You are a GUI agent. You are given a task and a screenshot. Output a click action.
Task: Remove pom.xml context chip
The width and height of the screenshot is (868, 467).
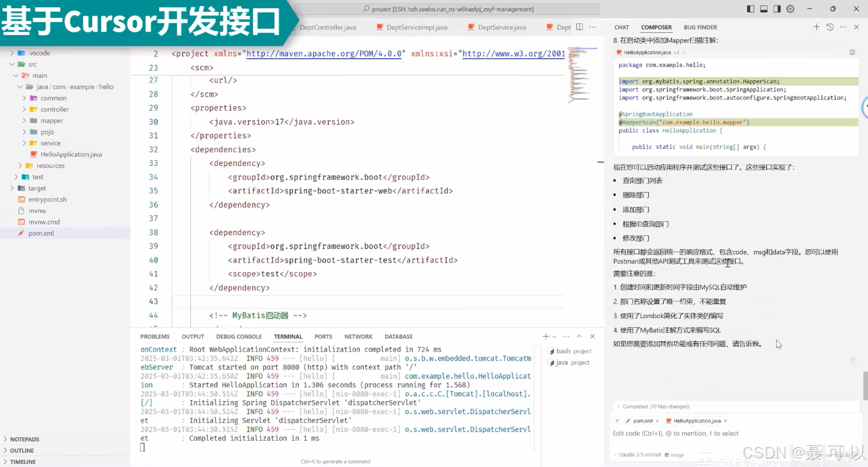pyautogui.click(x=657, y=420)
